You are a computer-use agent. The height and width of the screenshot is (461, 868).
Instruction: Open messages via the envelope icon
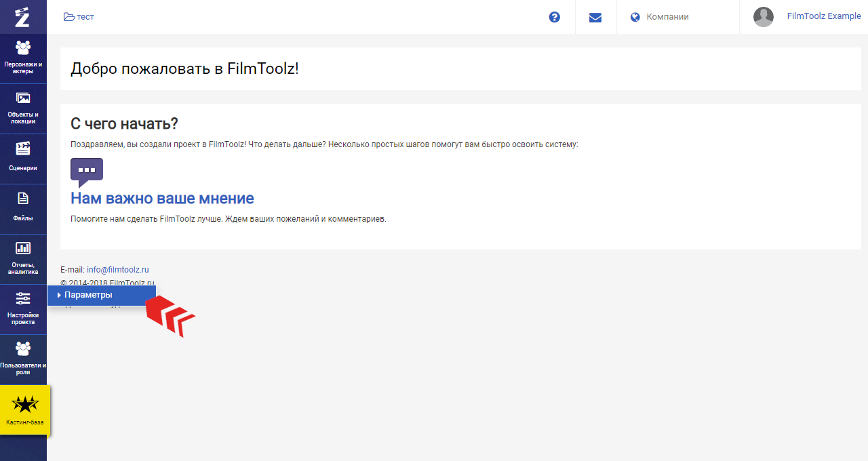coord(595,17)
